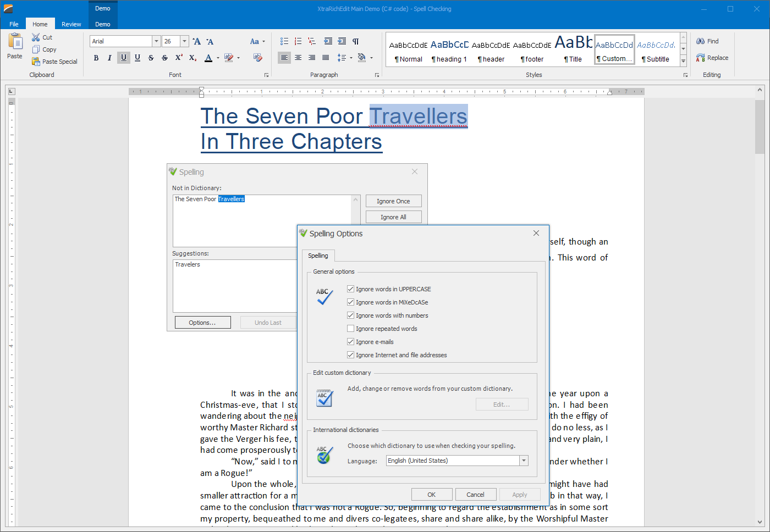
Task: Uncheck Ignore e-mails in Spelling Options
Action: click(350, 341)
